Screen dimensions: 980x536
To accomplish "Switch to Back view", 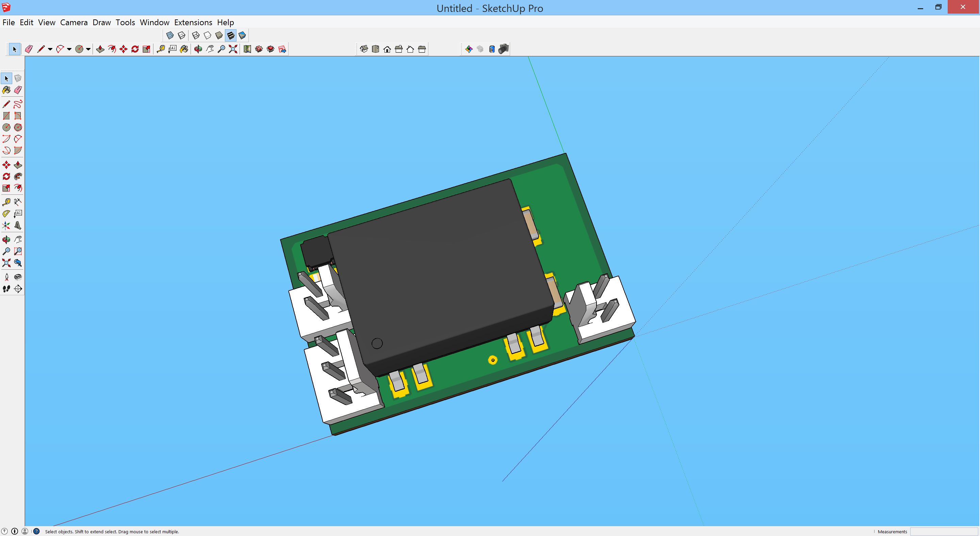I will [410, 49].
